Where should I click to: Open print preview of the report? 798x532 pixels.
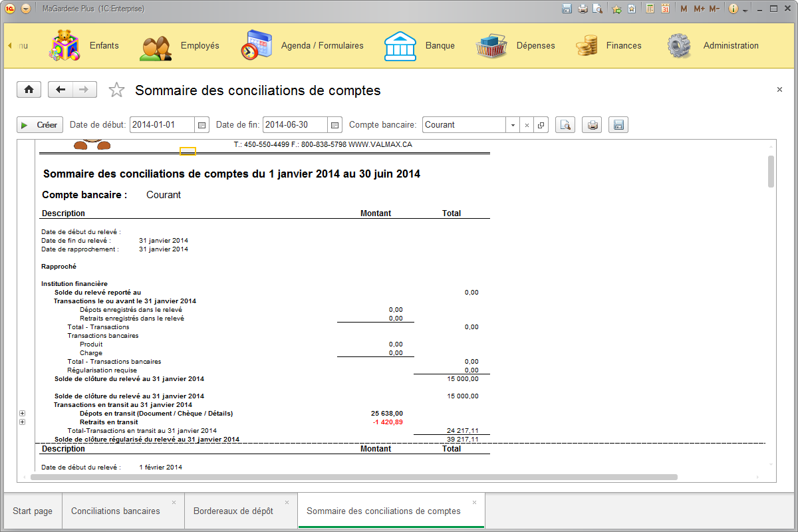click(x=565, y=124)
